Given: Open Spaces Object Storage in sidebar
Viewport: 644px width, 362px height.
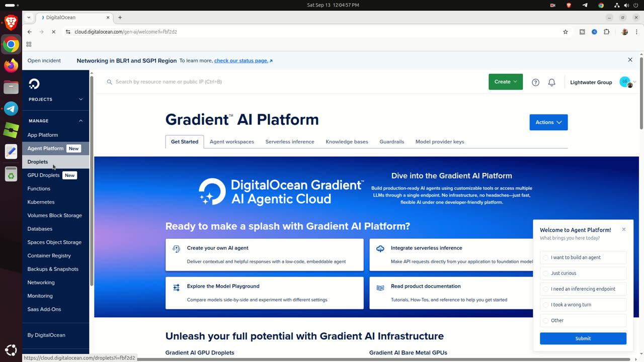Looking at the screenshot, I should coord(55,242).
